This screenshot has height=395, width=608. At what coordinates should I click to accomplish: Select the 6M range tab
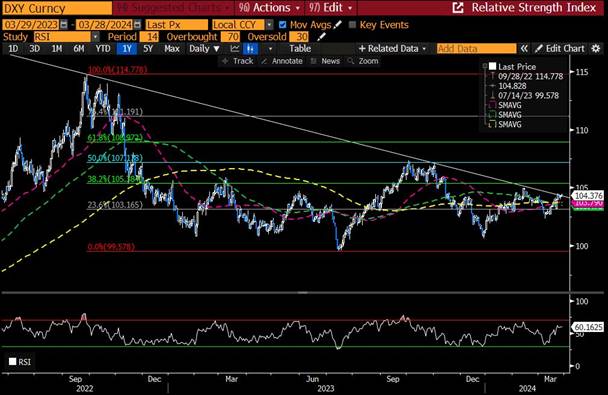79,48
